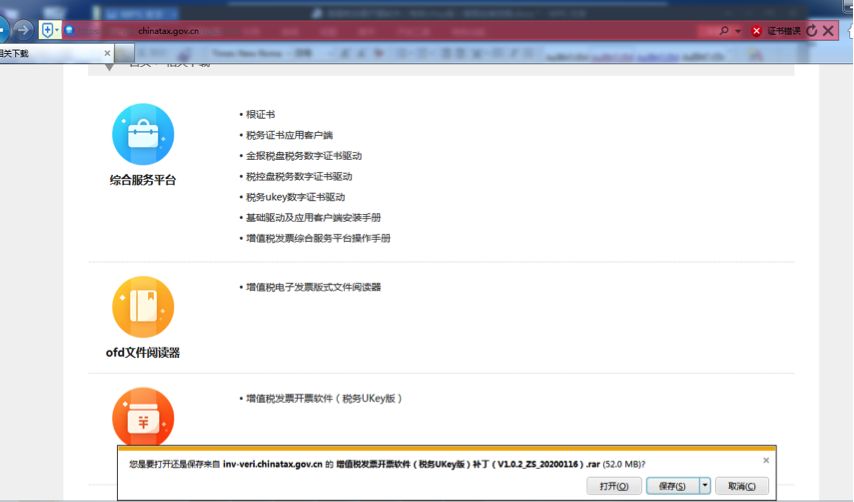Open 税务证书应用客户端 link
The image size is (854, 502).
click(x=289, y=135)
